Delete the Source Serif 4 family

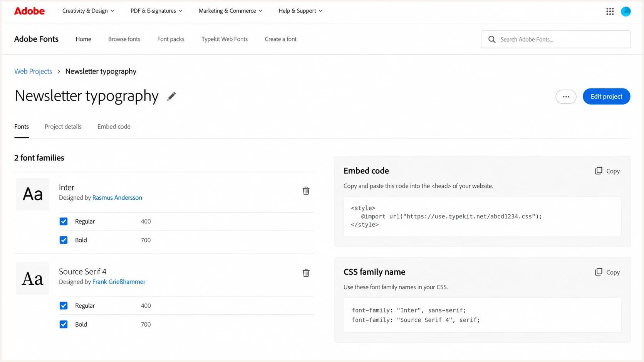[x=306, y=273]
